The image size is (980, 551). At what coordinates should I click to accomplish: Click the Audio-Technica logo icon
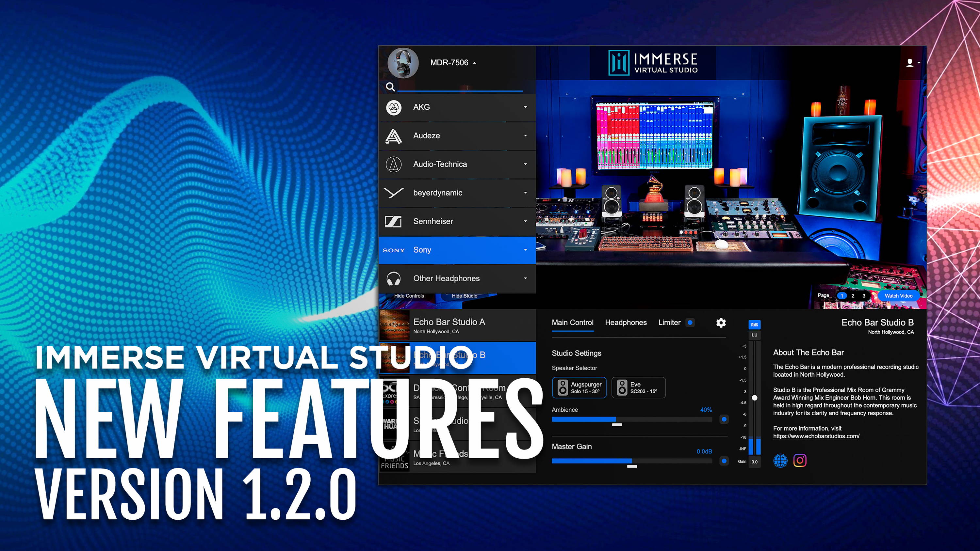394,165
